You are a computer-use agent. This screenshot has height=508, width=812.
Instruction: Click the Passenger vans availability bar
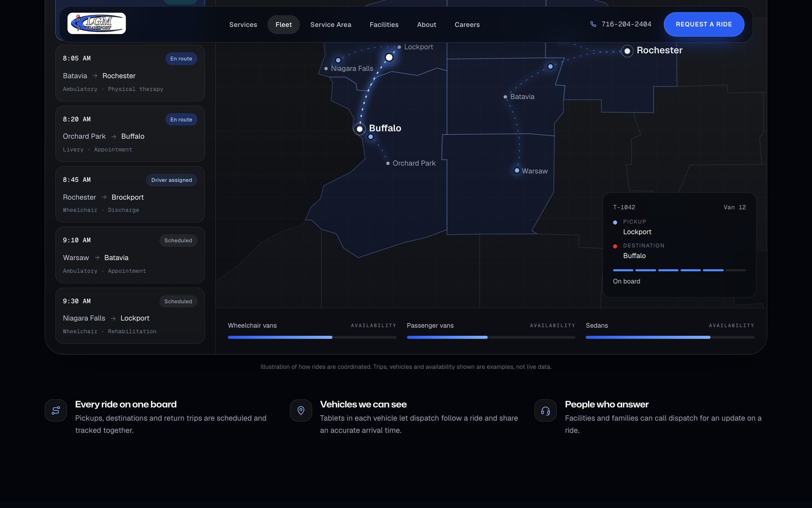click(491, 337)
